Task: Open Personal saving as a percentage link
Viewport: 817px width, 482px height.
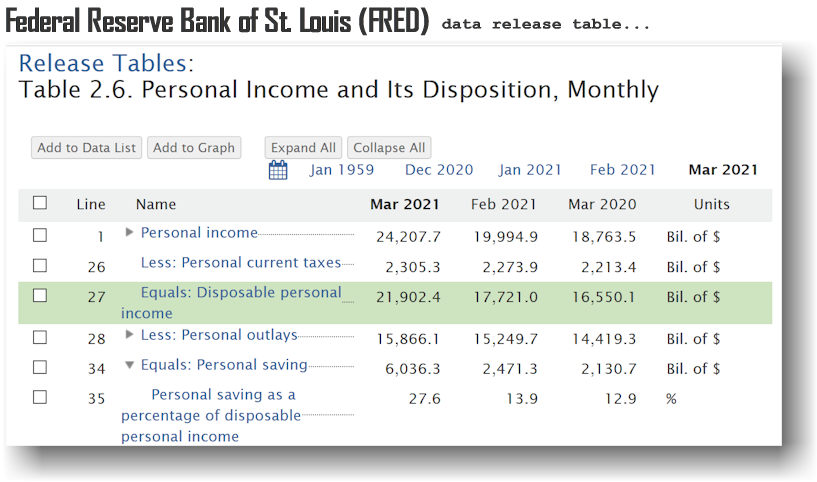Action: click(211, 415)
